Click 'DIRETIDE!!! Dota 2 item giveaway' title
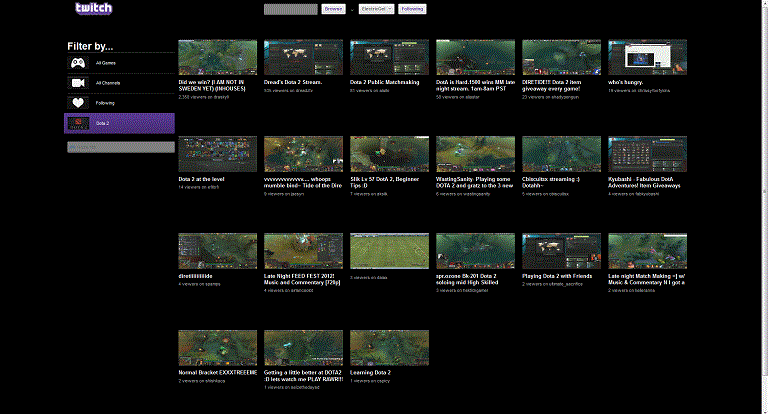This screenshot has width=768, height=414. pos(552,85)
